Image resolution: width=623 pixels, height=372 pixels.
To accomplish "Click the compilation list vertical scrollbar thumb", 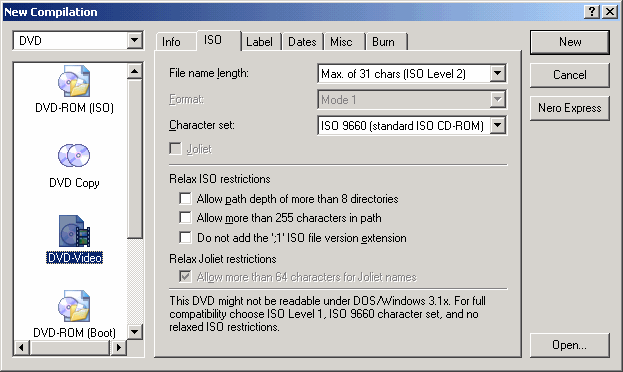I will click(x=135, y=159).
